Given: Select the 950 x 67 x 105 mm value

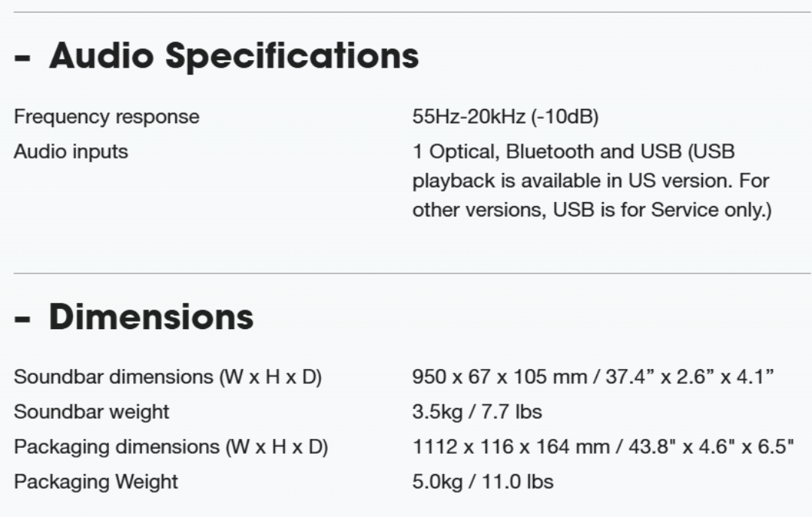Looking at the screenshot, I should (592, 377).
